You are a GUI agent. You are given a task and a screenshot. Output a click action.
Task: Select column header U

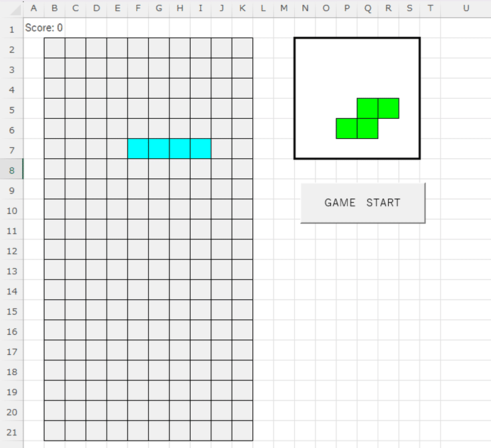(466, 9)
